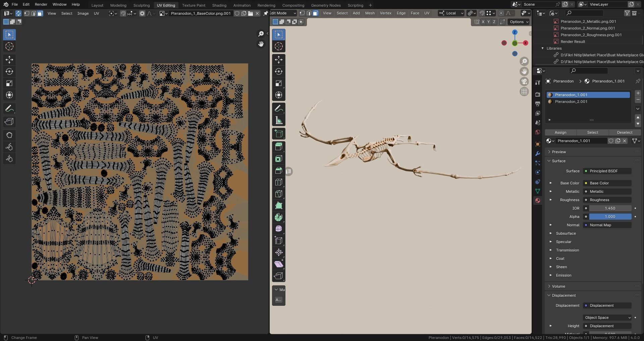Viewport: 644px width, 341px height.
Task: Toggle X-axis mirror in viewport
Action: tap(483, 22)
